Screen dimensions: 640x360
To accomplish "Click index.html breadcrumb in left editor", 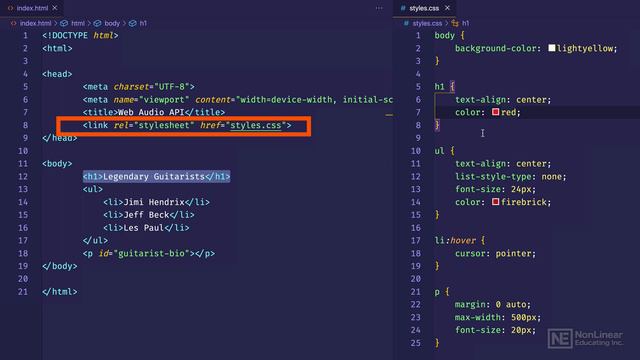I will [x=36, y=23].
